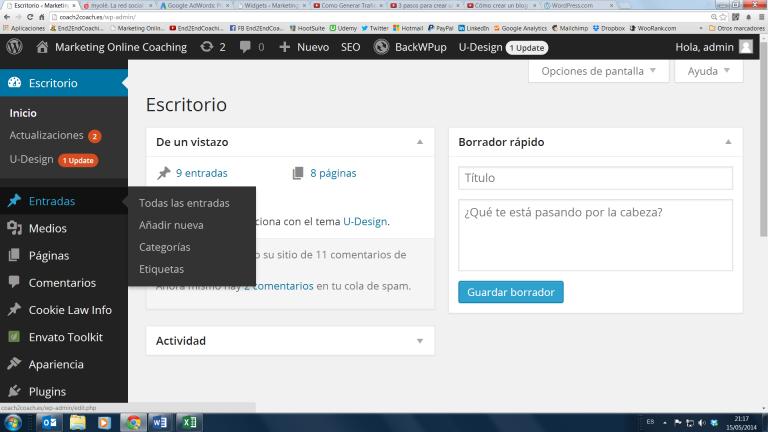Follow the U-Design theme link
The height and width of the screenshot is (432, 768).
click(365, 221)
